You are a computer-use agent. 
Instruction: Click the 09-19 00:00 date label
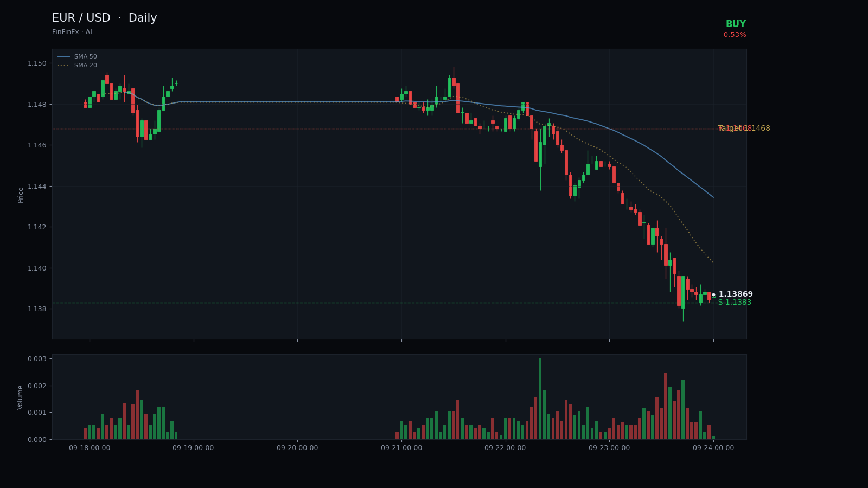tap(193, 448)
